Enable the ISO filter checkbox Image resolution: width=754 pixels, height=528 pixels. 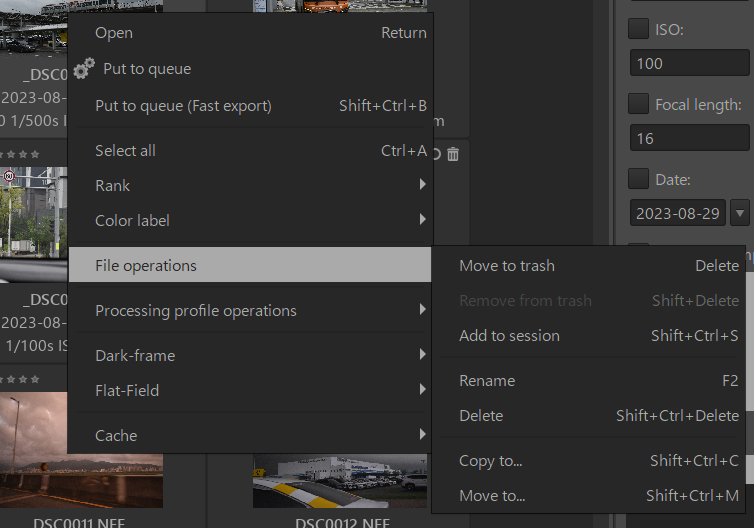638,29
